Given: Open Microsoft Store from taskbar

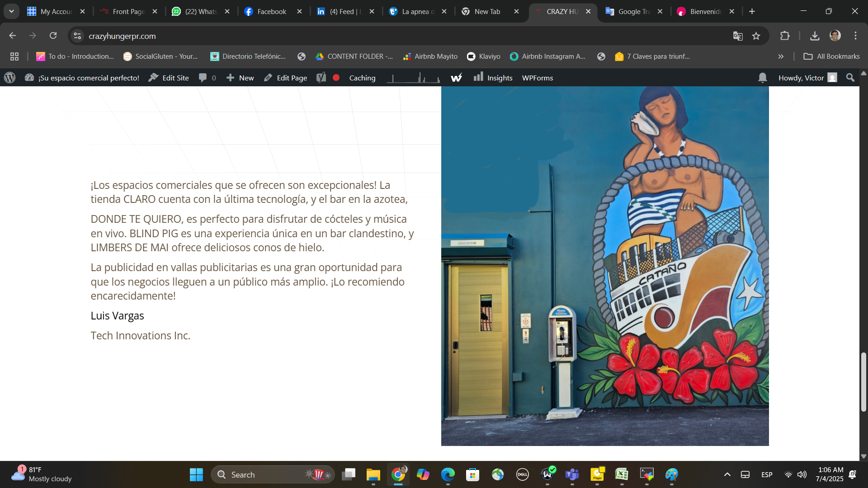Looking at the screenshot, I should (472, 474).
